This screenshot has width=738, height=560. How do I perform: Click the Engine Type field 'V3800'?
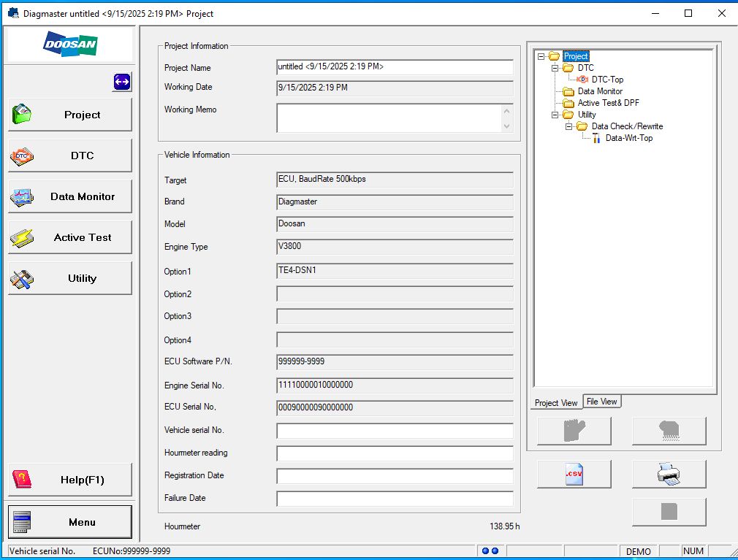(x=395, y=247)
